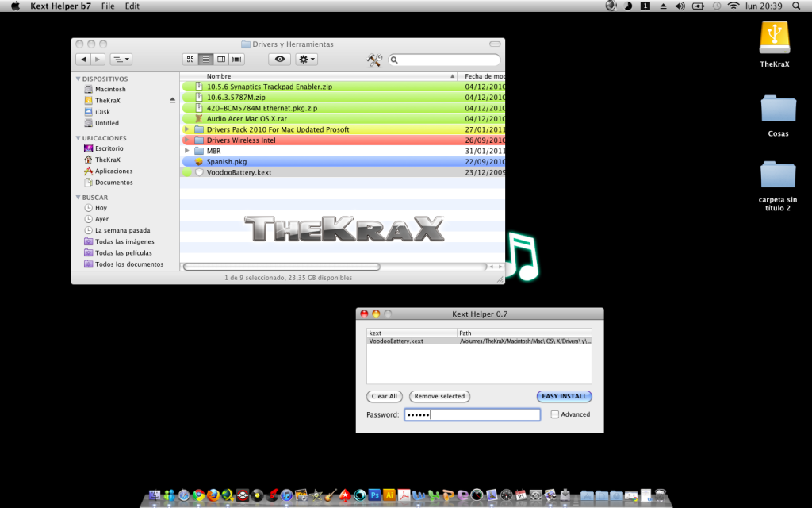Click Clear All in Kext Helper

[x=385, y=396]
